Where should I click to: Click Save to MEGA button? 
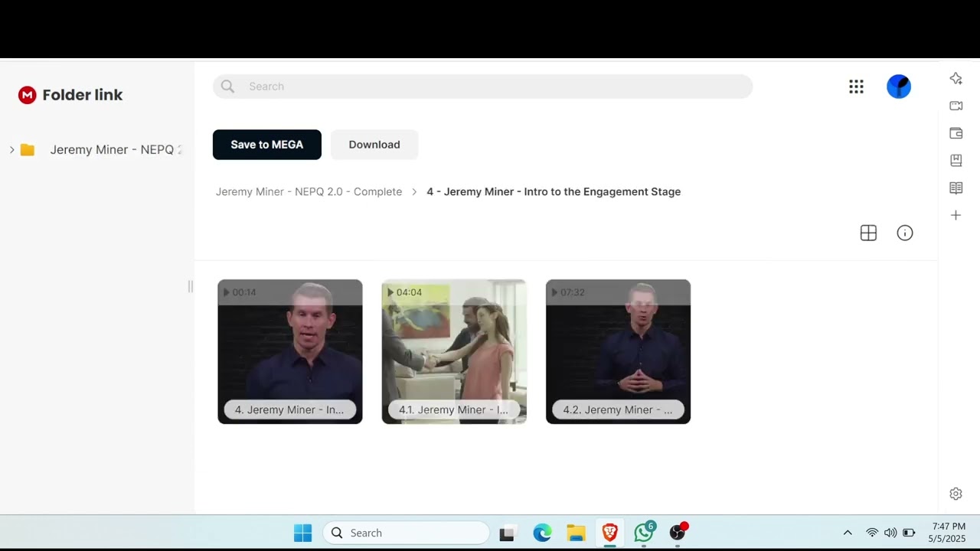point(267,145)
